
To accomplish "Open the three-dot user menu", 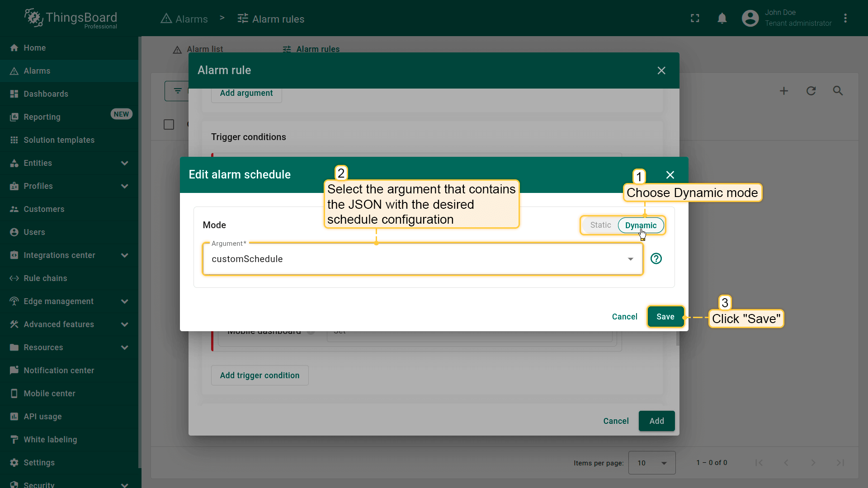I will point(845,19).
